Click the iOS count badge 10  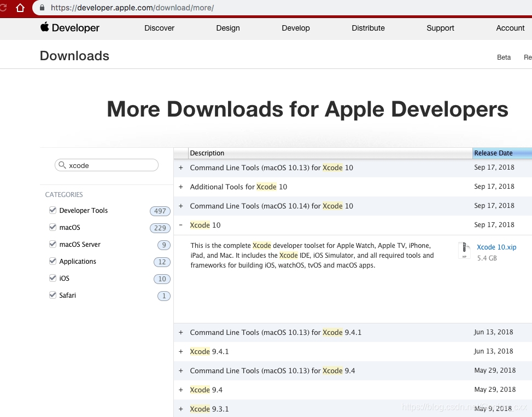pyautogui.click(x=162, y=279)
